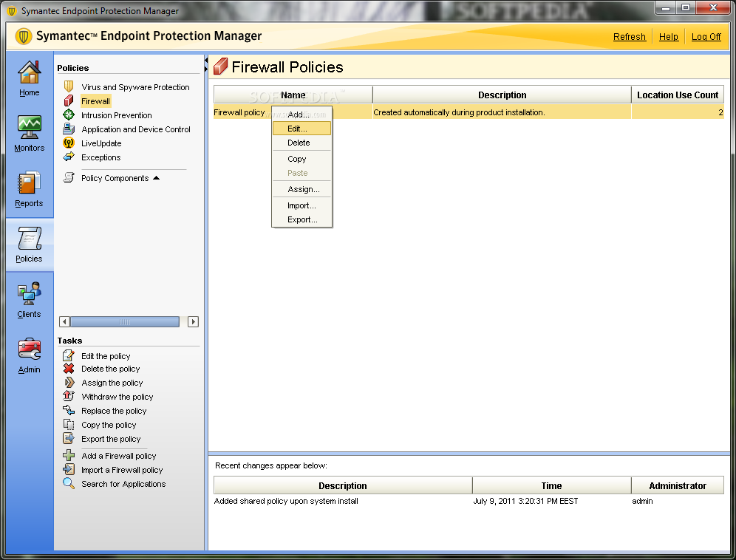Viewport: 736px width, 560px height.
Task: Click the Assign the policy icon
Action: tap(69, 383)
